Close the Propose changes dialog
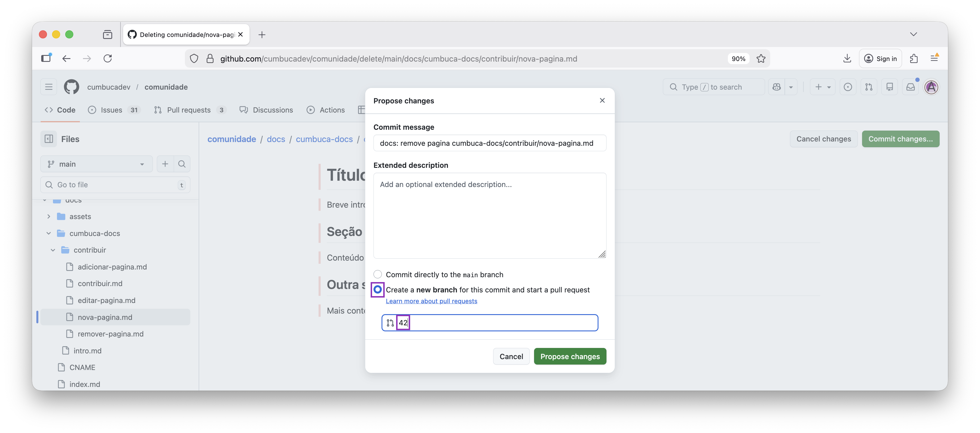The height and width of the screenshot is (433, 980). click(x=602, y=101)
